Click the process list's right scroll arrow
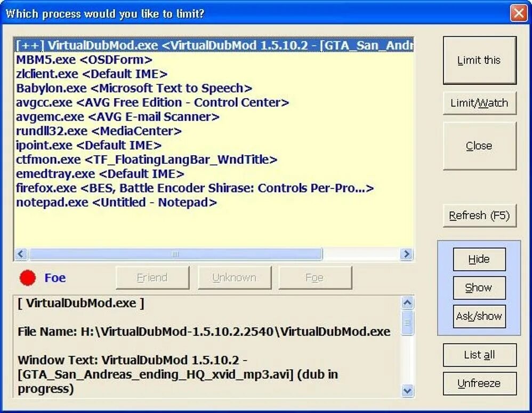Image resolution: width=532 pixels, height=413 pixels. [406, 254]
